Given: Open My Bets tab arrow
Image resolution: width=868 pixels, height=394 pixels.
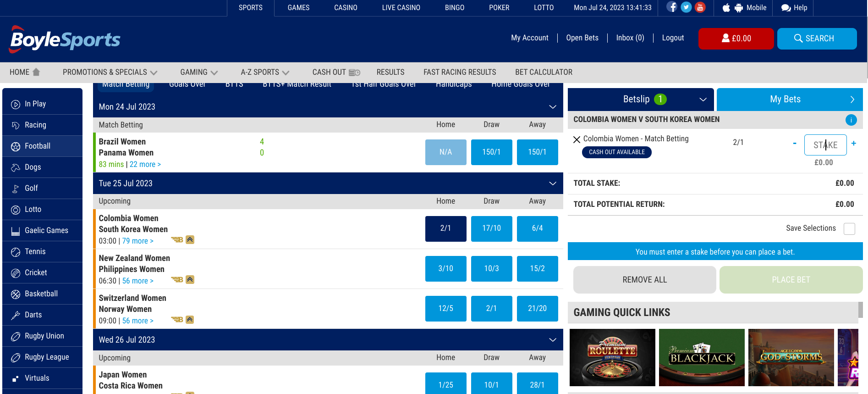Looking at the screenshot, I should [852, 100].
